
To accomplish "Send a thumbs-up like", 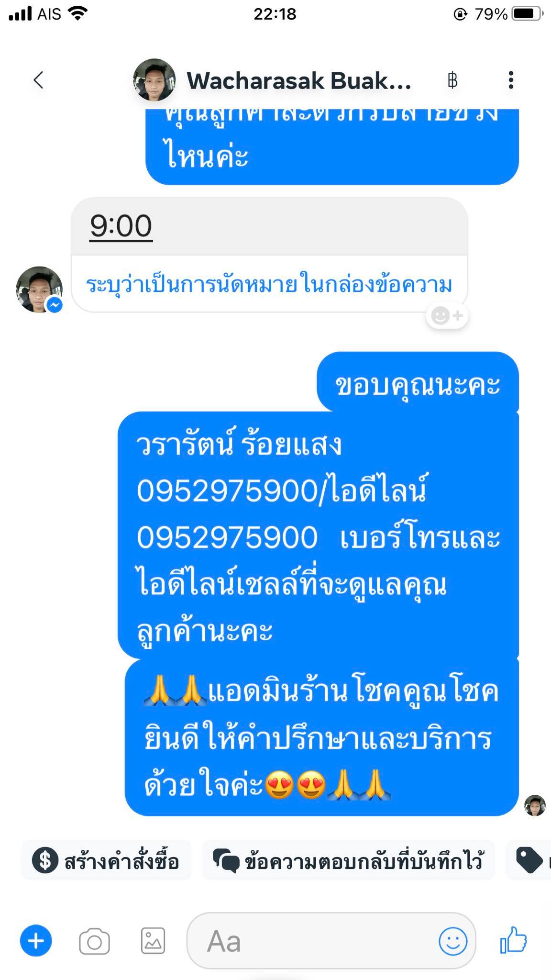I will click(x=513, y=939).
